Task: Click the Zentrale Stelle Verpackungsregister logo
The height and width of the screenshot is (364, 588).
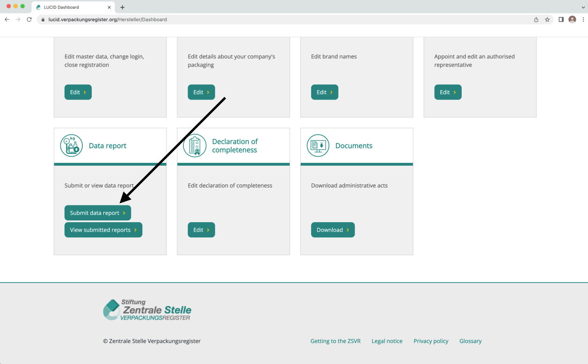Action: tap(147, 310)
